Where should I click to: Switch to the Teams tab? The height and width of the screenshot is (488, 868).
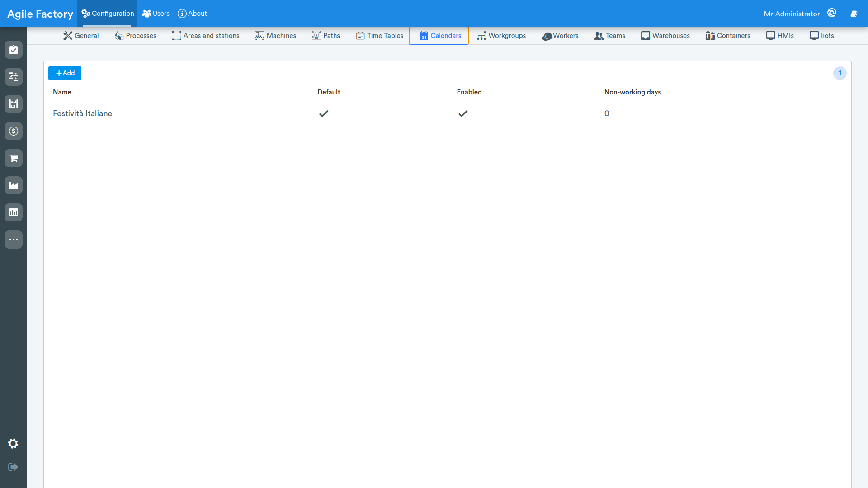tap(610, 36)
